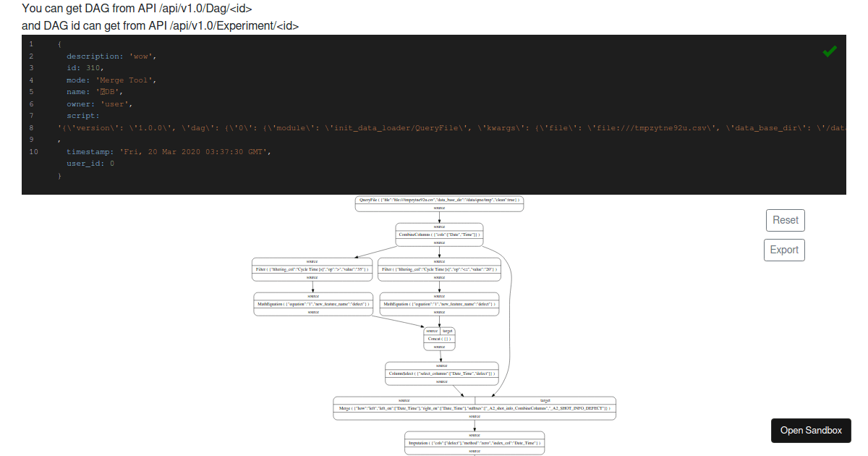Image resolution: width=868 pixels, height=456 pixels.
Task: Click the Export button
Action: 785,250
